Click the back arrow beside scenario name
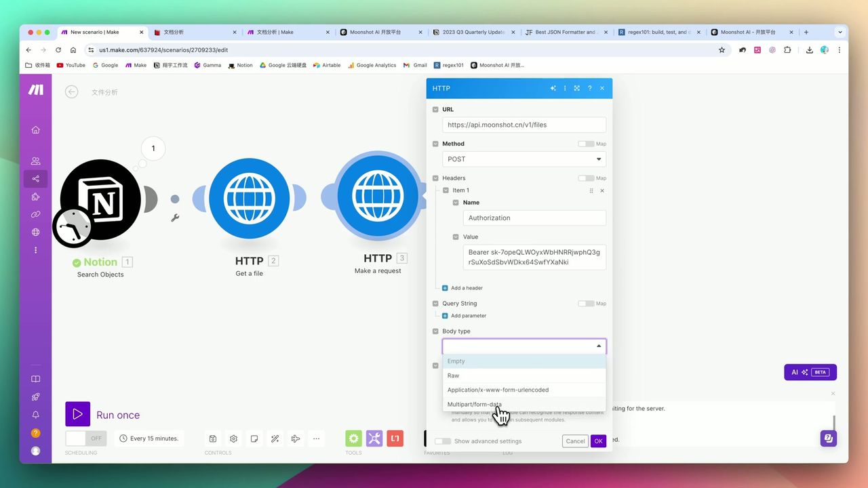Image resolution: width=868 pixels, height=488 pixels. coord(71,92)
